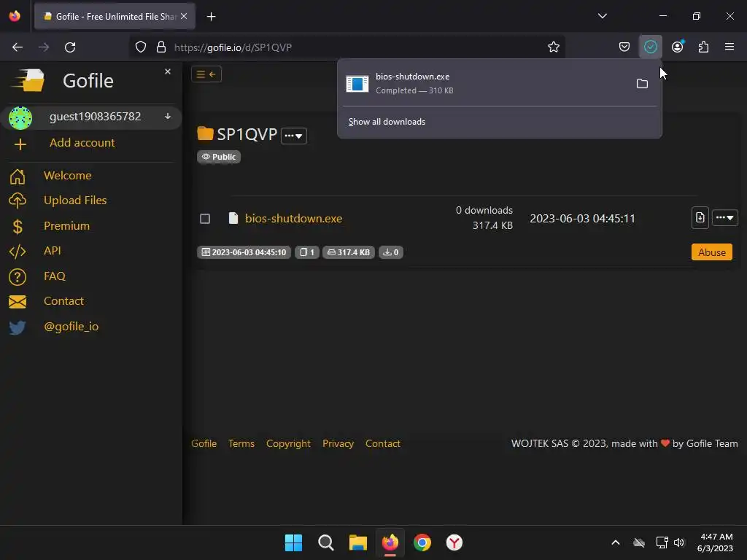Bookmark this page with the star
This screenshot has width=747, height=560.
(553, 47)
